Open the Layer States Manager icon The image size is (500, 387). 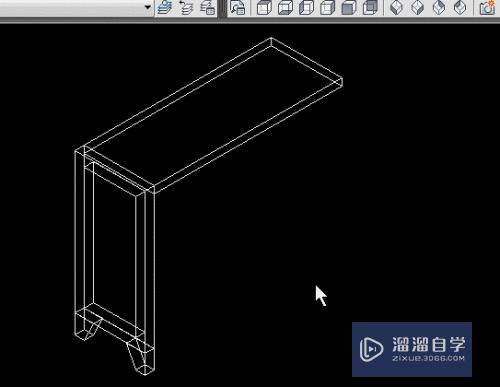pyautogui.click(x=207, y=8)
